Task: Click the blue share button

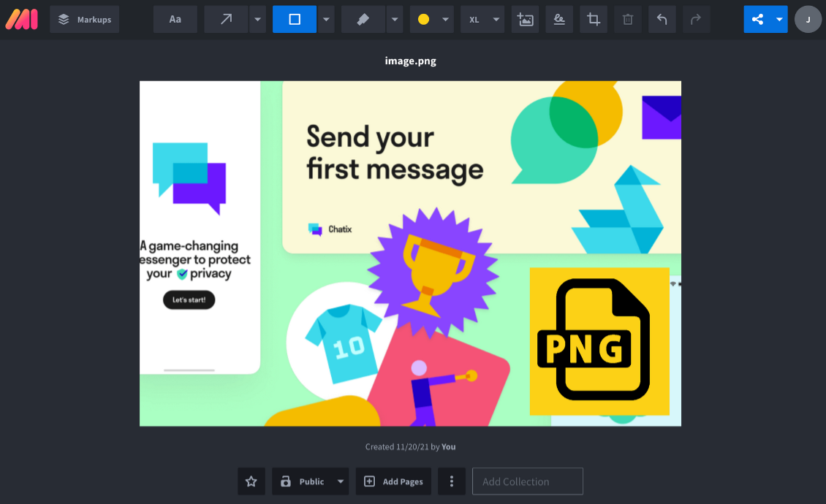Action: click(x=757, y=20)
